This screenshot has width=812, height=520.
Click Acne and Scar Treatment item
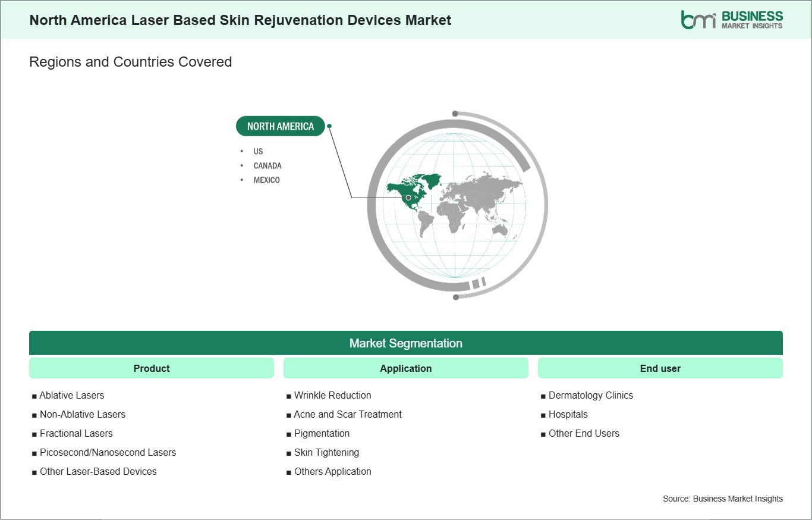pos(344,414)
